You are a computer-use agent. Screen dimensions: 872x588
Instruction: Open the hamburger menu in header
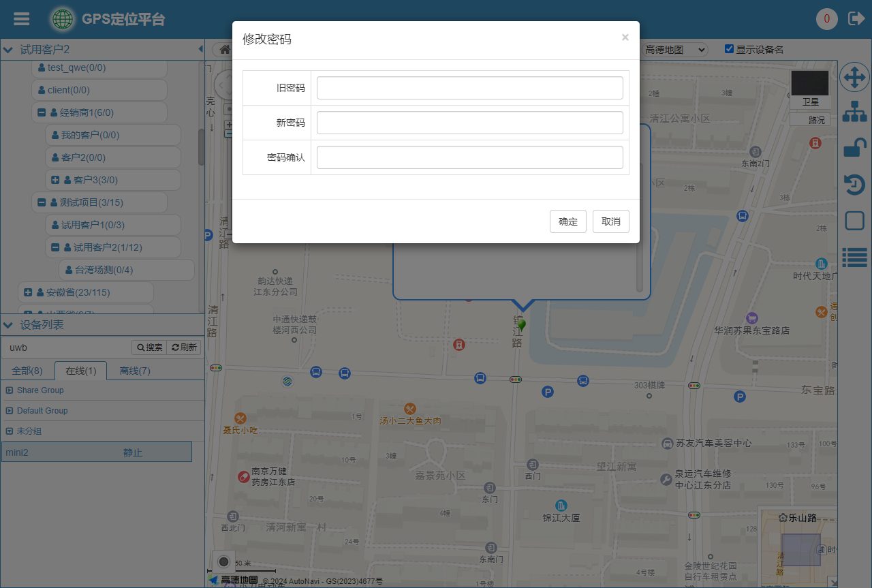(22, 19)
